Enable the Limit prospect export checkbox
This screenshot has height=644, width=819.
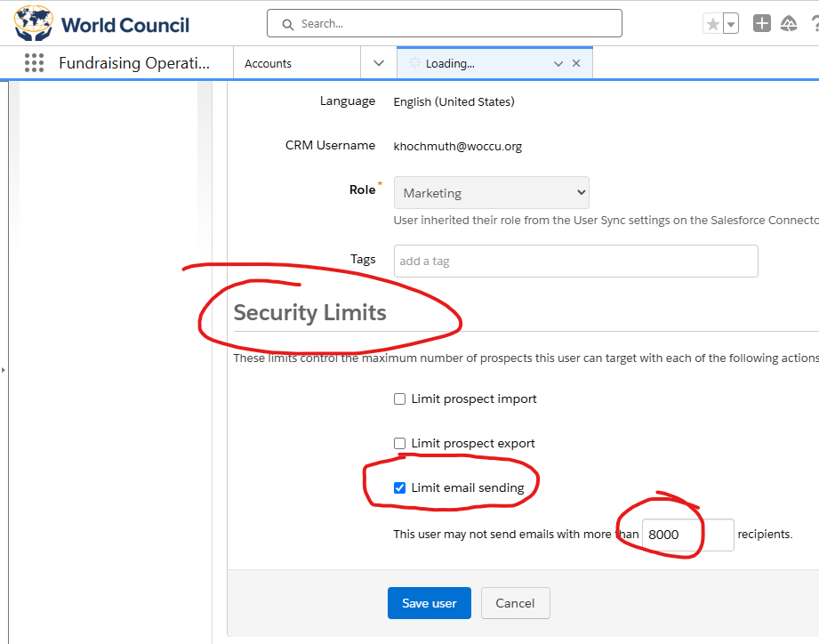(399, 444)
